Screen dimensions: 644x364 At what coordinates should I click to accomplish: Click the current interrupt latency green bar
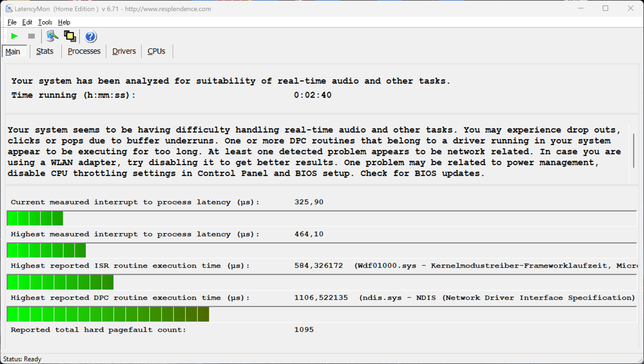pos(35,218)
